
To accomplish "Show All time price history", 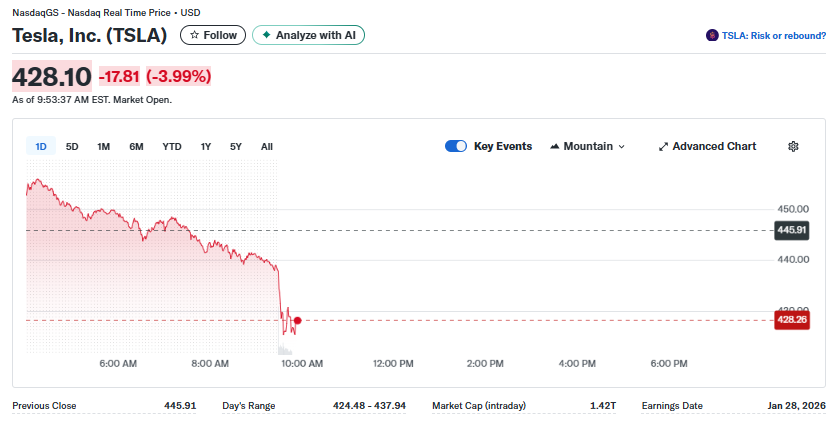I will tap(267, 146).
